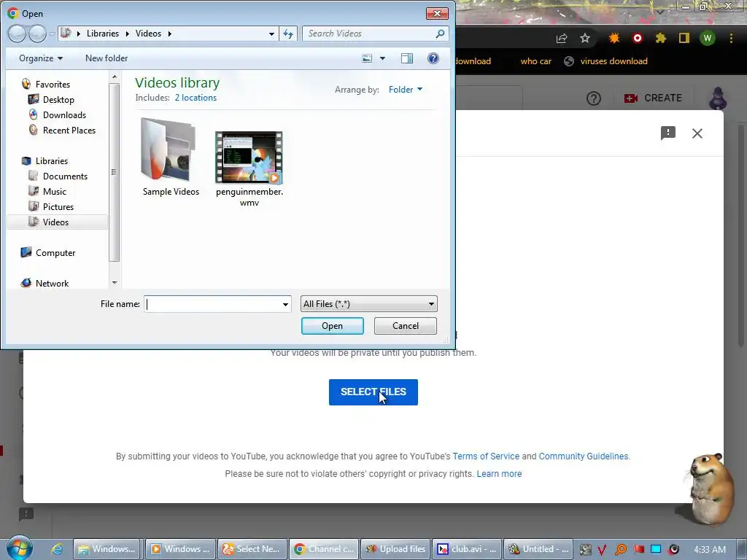
Task: Click the Open button in the dialog
Action: [333, 326]
